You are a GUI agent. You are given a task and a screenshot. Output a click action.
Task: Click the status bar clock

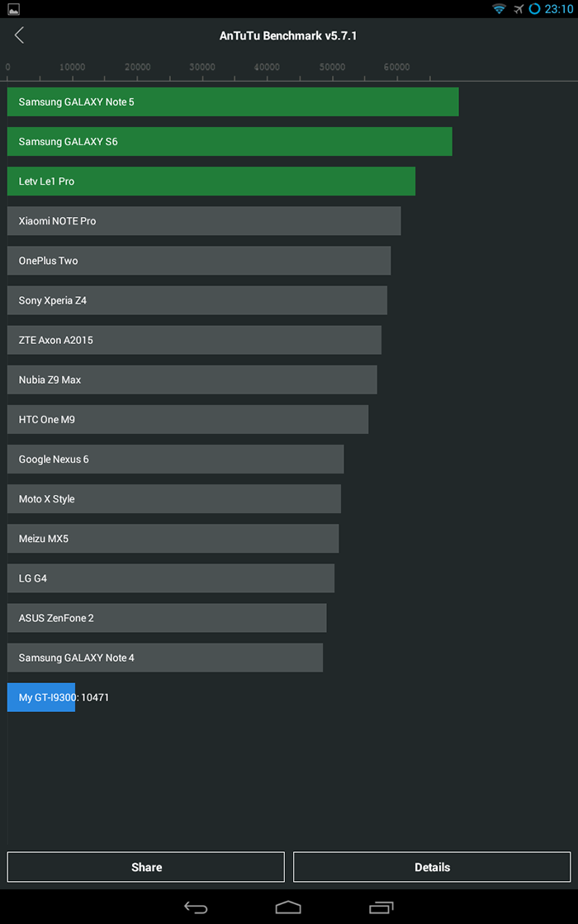tap(559, 9)
